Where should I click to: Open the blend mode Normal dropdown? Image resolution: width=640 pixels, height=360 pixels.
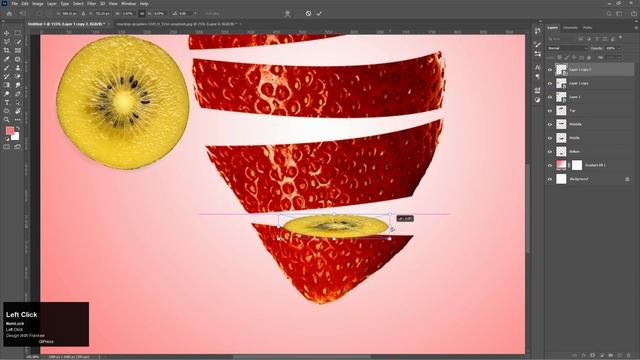coord(567,48)
